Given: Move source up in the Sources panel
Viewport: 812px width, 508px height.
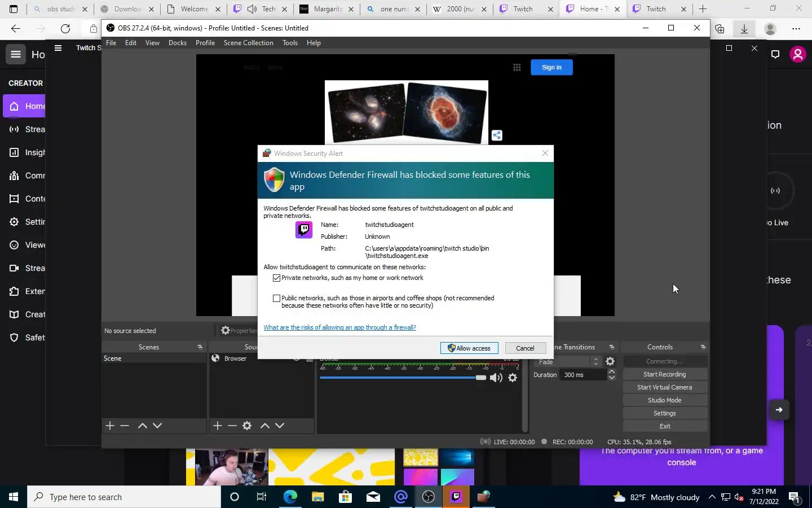Looking at the screenshot, I should tap(265, 426).
